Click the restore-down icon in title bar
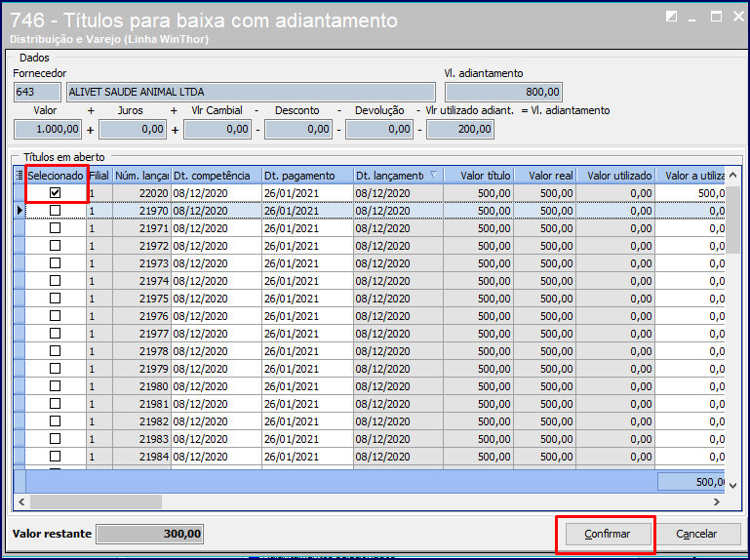The image size is (750, 560). [x=672, y=18]
